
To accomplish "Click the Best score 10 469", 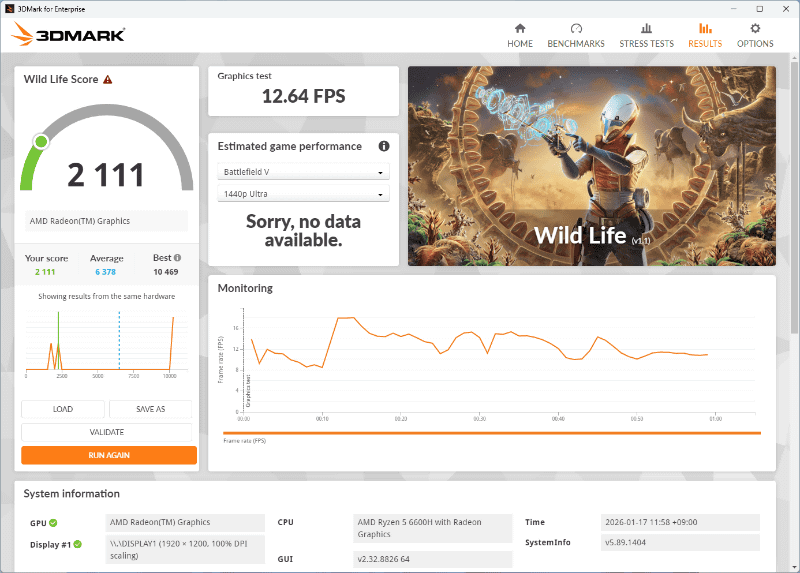I will pos(166,272).
